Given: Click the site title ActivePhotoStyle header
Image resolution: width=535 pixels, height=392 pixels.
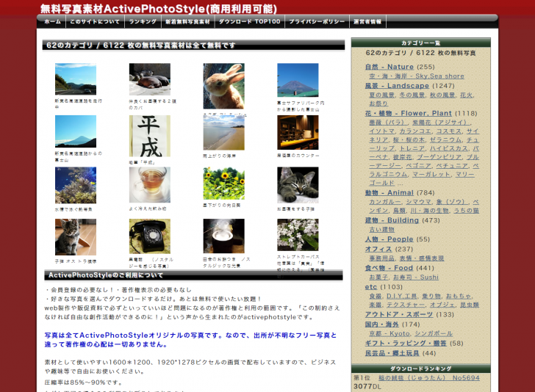Looking at the screenshot, I should point(158,9).
